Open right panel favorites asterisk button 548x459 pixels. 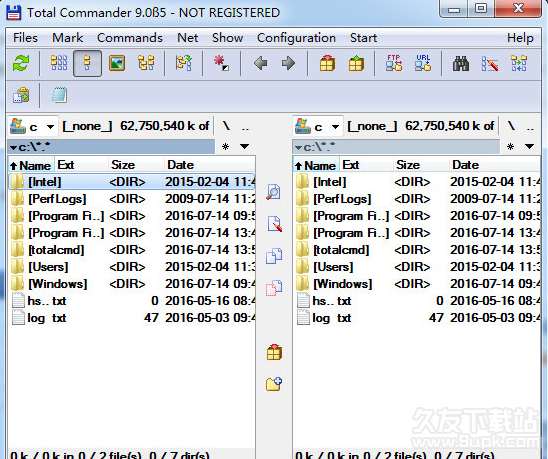tap(510, 146)
